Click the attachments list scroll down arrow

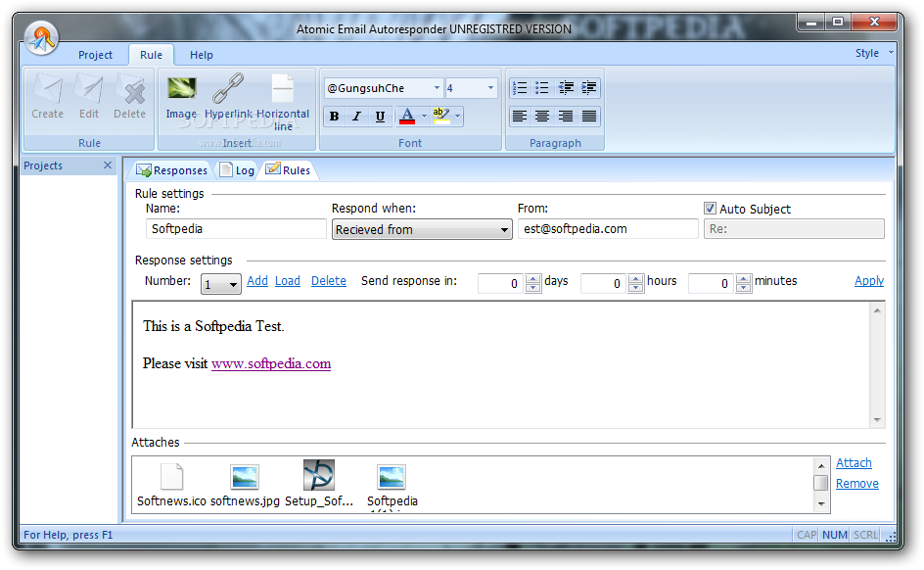coord(821,504)
